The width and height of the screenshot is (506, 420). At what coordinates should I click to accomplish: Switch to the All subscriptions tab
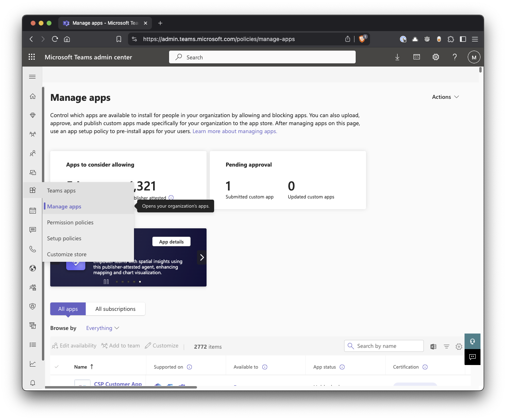[x=115, y=309]
